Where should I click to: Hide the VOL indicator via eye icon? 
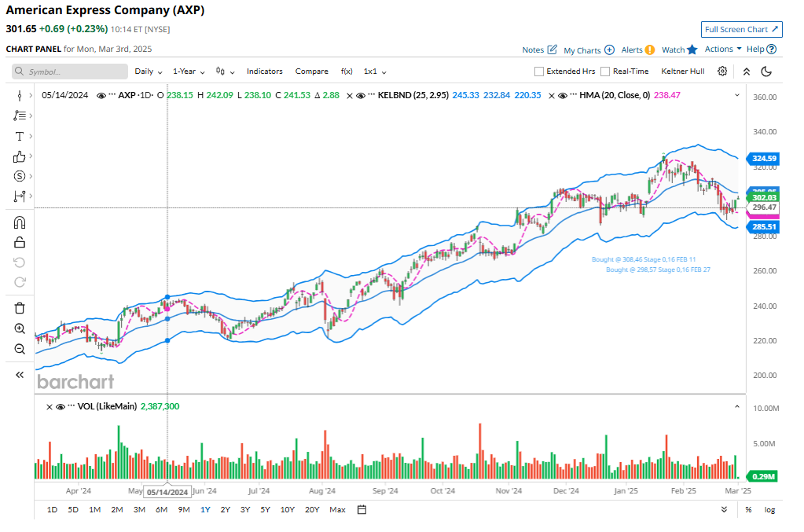[60, 407]
